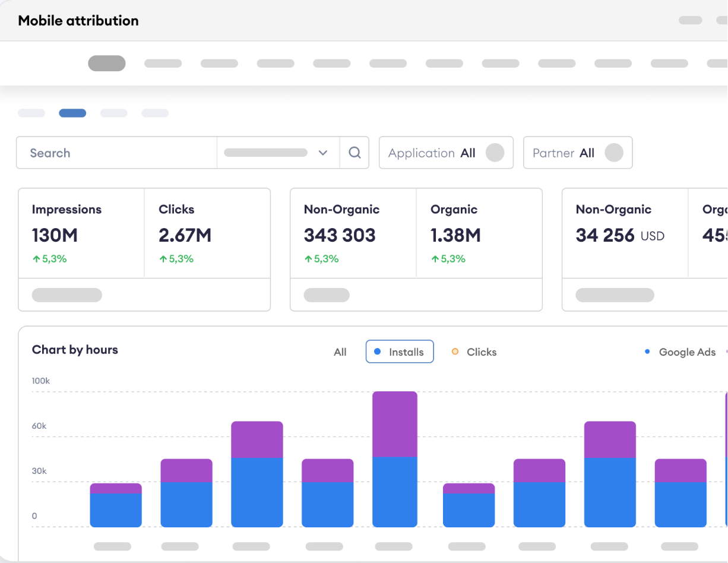Expand the Partner filter options
The width and height of the screenshot is (728, 563).
click(577, 153)
